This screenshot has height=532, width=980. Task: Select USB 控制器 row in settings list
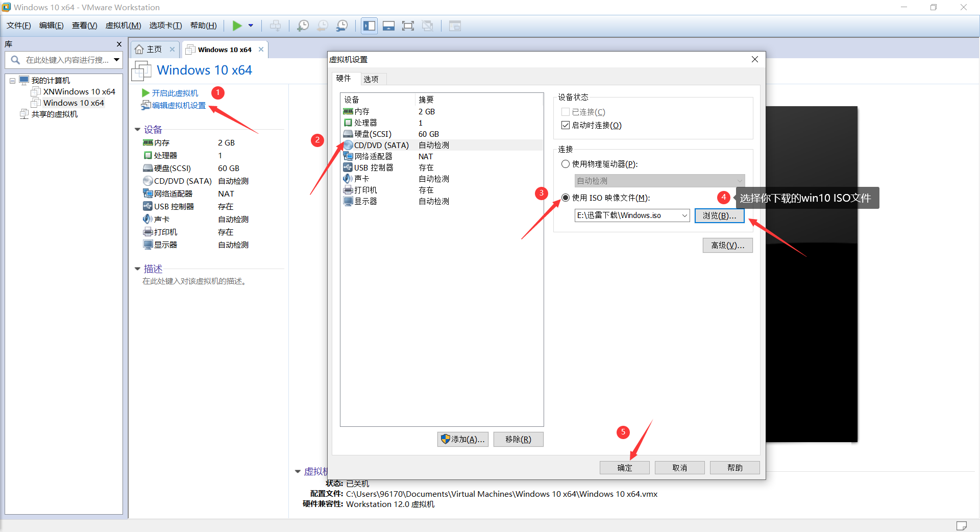coord(442,167)
